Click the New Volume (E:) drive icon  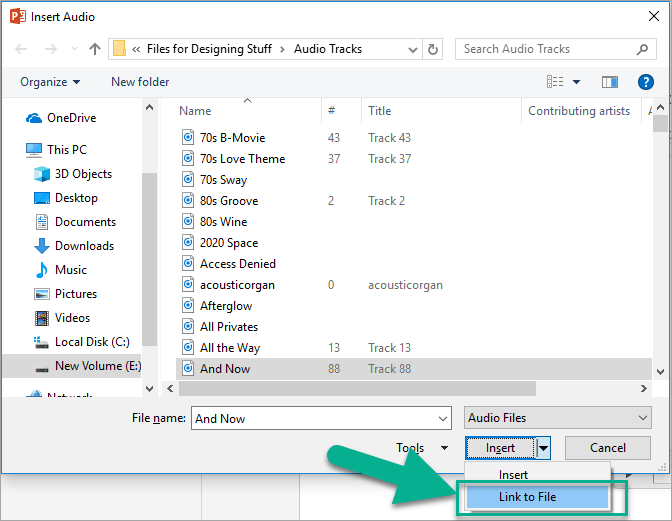click(x=42, y=368)
